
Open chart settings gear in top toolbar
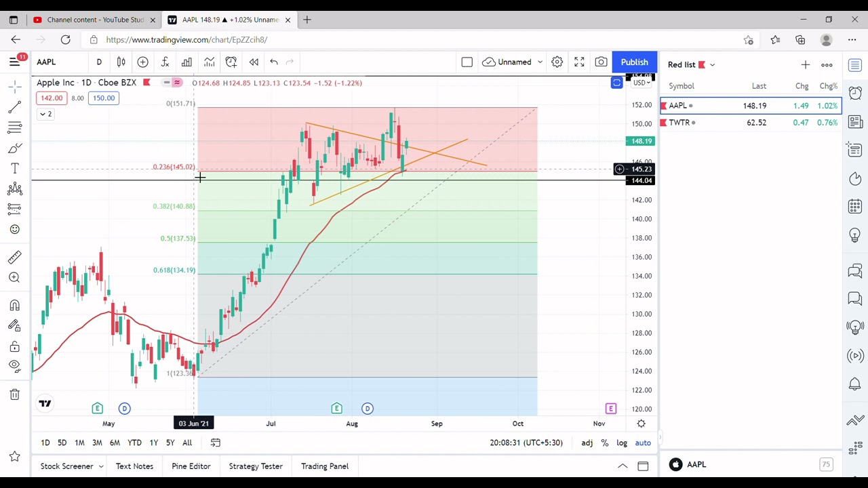(557, 62)
